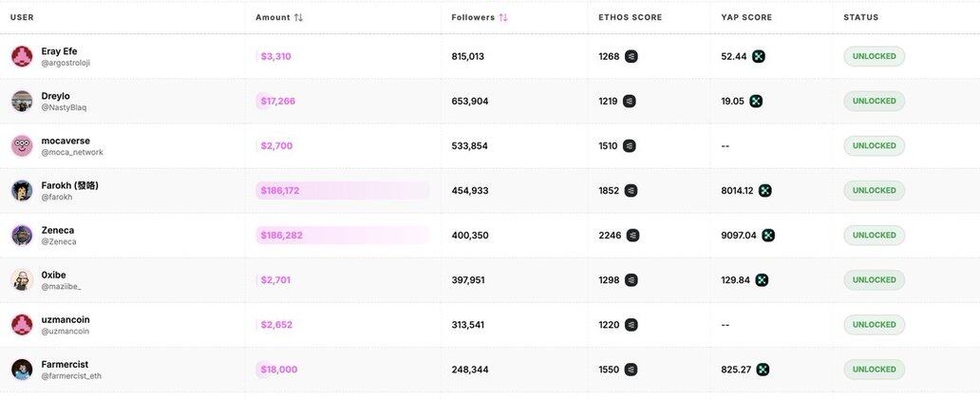Click UNLOCKED status badge for Zeneca
The height and width of the screenshot is (400, 980).
[x=874, y=235]
